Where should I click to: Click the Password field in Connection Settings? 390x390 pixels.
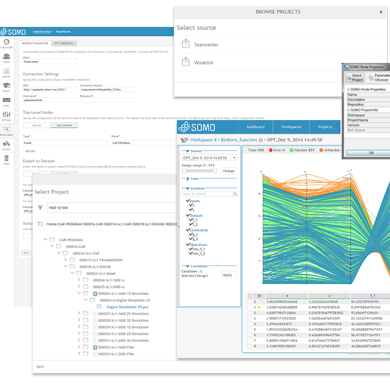107,100
